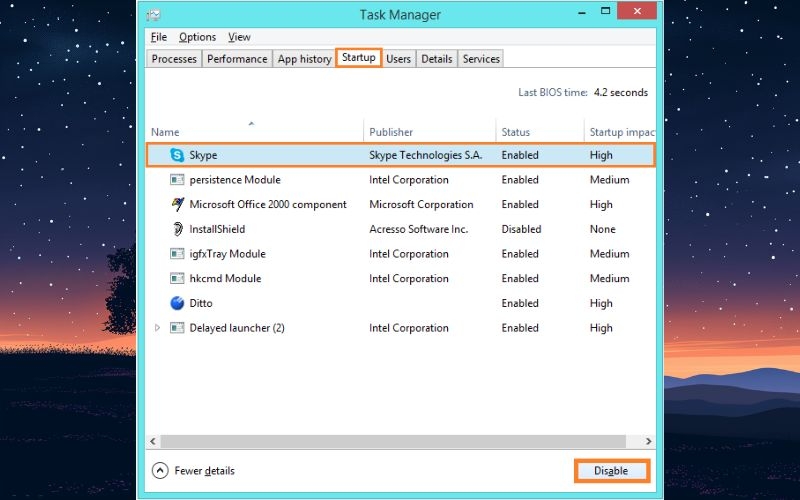
Task: Open the File menu
Action: tap(159, 37)
